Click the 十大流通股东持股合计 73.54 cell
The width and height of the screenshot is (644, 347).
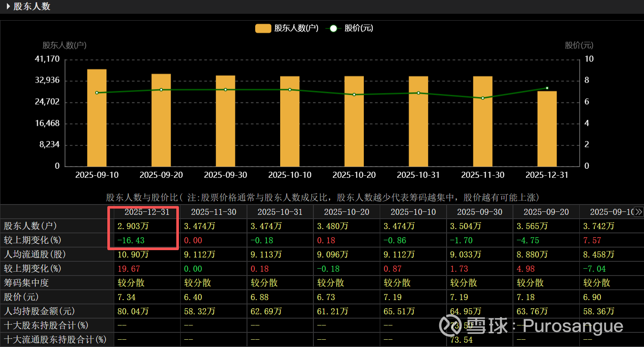(x=460, y=340)
